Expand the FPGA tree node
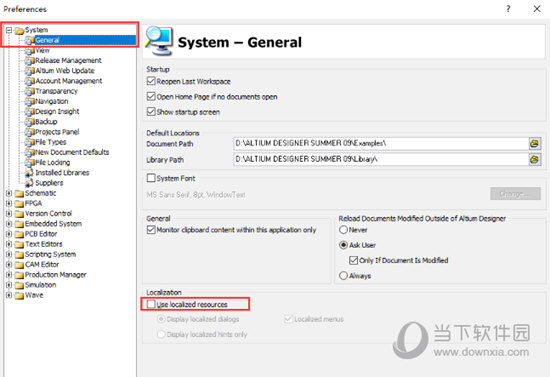550x377 pixels. point(9,203)
